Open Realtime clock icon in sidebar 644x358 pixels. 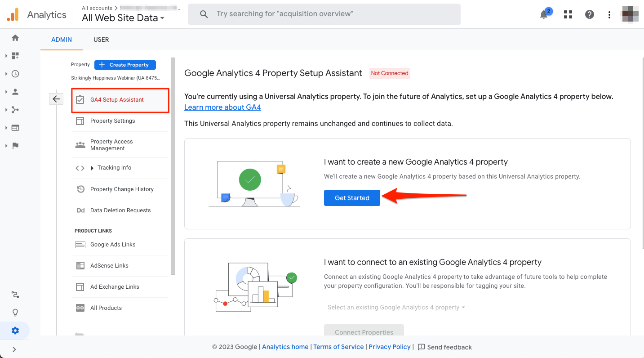(x=15, y=74)
